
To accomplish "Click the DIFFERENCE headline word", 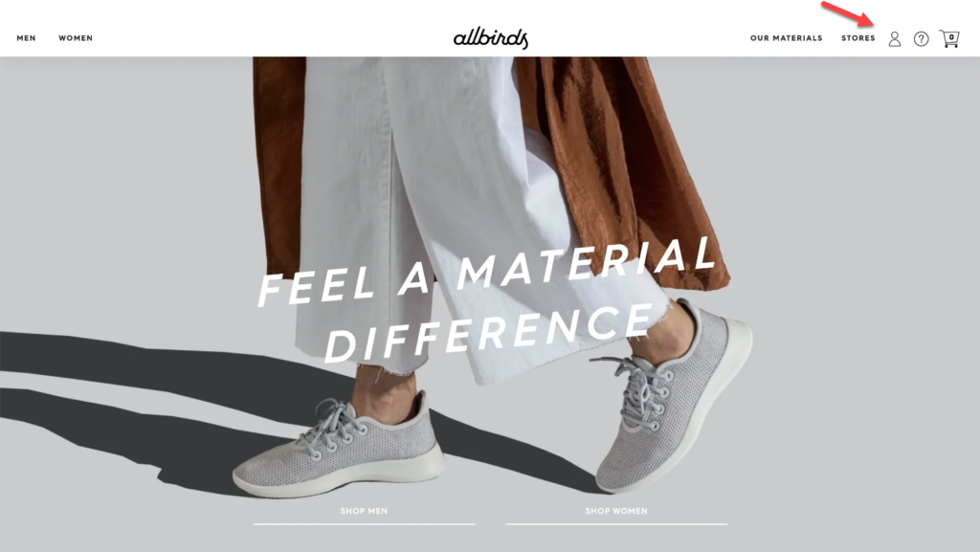I will [489, 333].
